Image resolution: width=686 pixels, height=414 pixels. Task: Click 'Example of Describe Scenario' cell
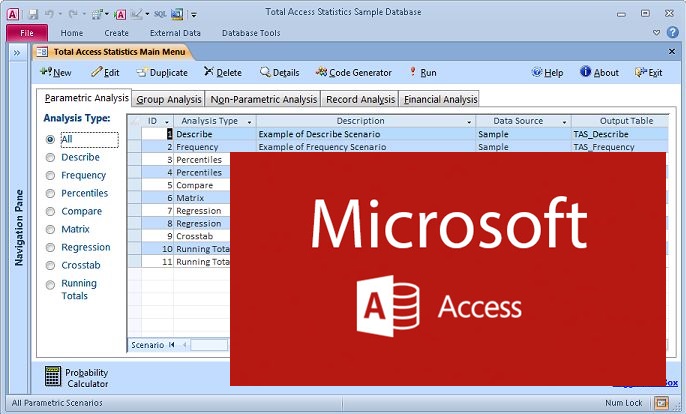coord(366,134)
